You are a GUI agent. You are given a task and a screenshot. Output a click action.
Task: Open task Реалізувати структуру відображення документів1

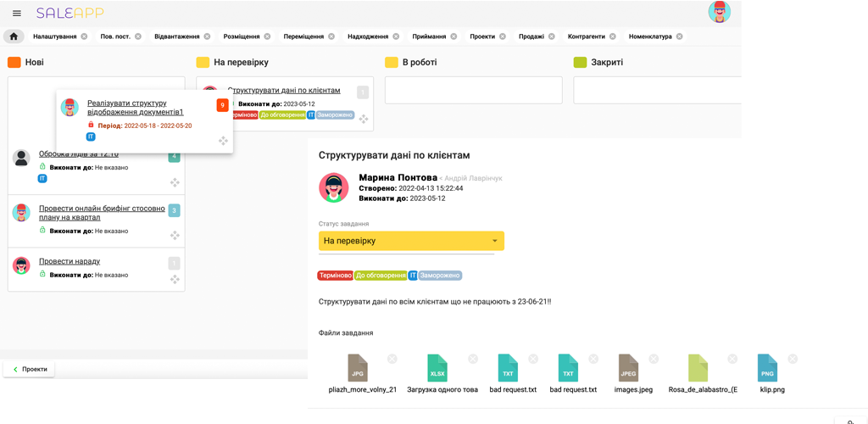(135, 108)
